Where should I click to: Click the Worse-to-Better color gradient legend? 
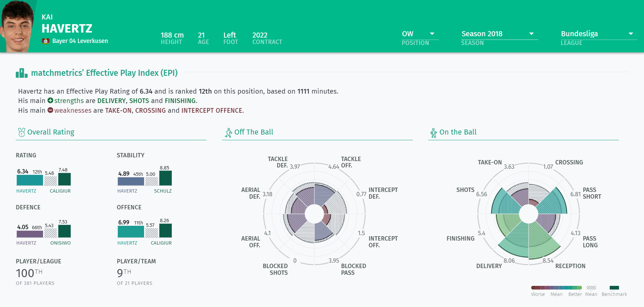(556, 288)
